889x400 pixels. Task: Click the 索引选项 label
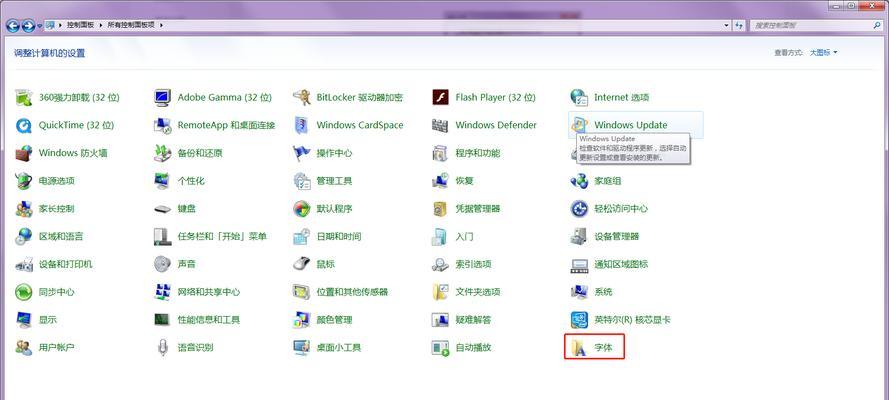(473, 264)
